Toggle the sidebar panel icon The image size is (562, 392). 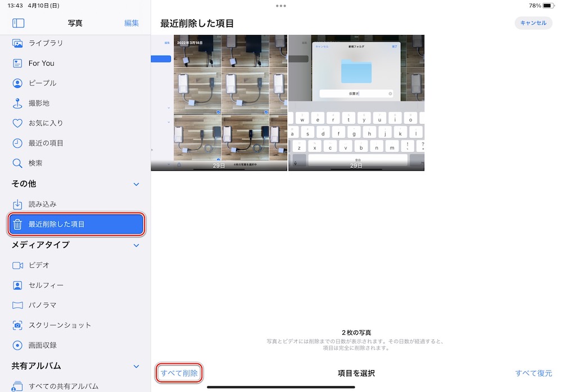[19, 23]
